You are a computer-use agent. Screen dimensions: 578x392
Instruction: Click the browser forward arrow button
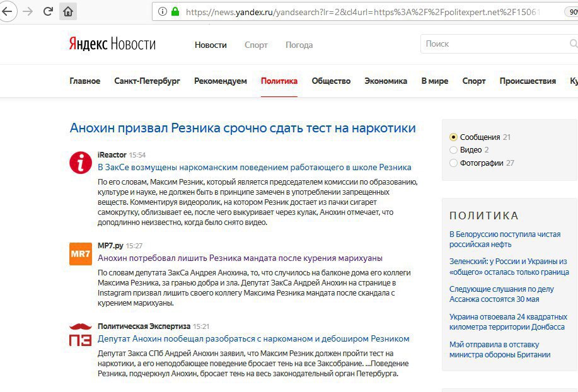28,11
